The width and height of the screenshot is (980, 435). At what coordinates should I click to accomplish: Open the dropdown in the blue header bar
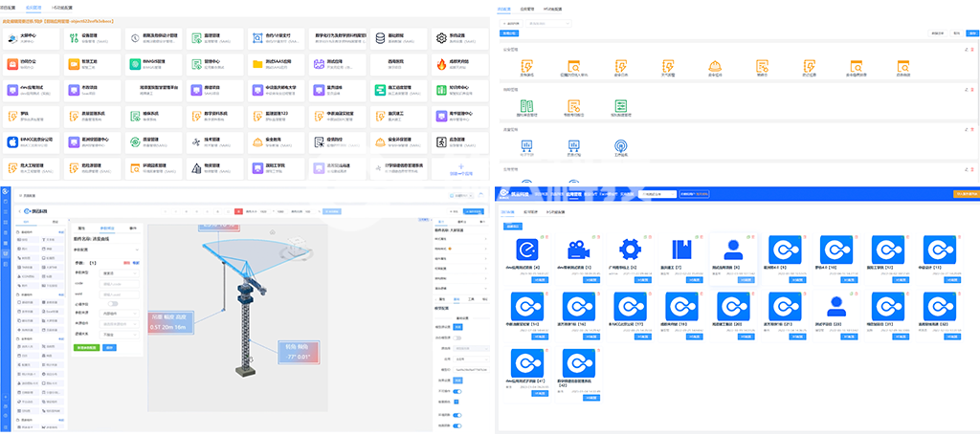(x=658, y=194)
